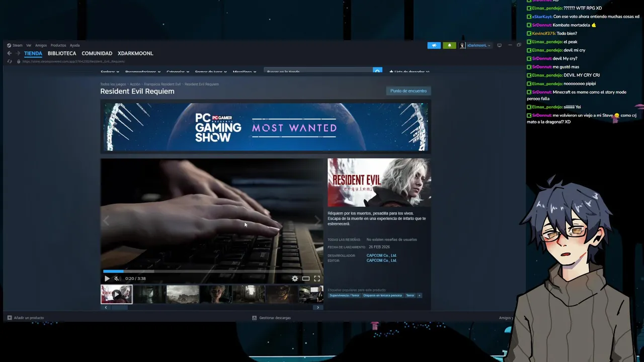Open the Amigos menu
The width and height of the screenshot is (644, 362).
coord(41,45)
